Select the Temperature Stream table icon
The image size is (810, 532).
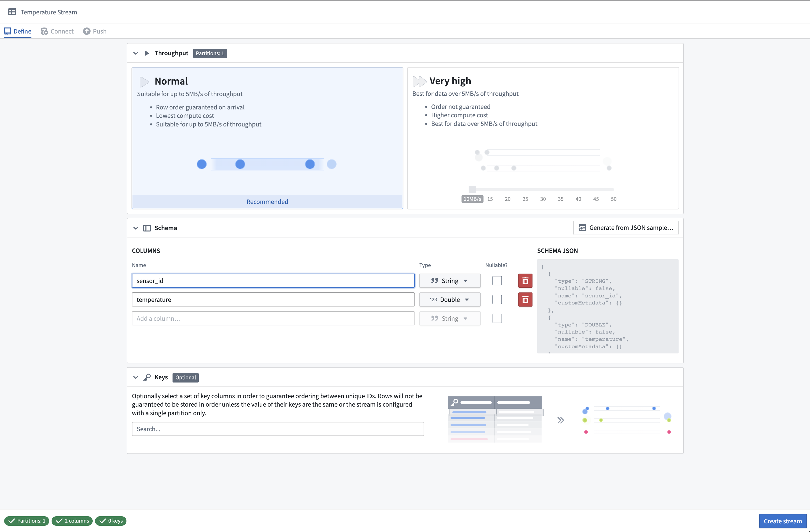pyautogui.click(x=12, y=12)
